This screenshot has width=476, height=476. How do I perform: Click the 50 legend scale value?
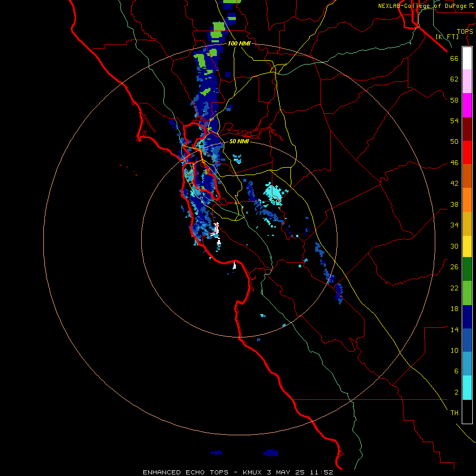pos(454,142)
